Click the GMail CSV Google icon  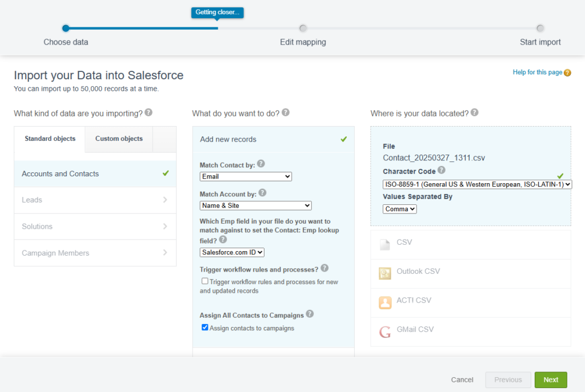click(384, 332)
